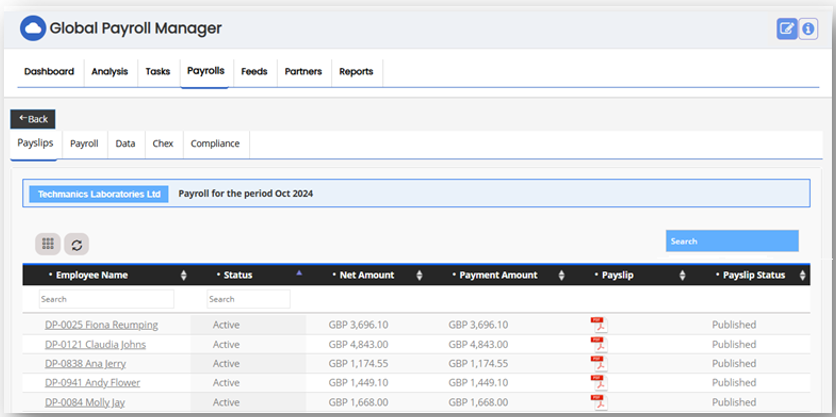This screenshot has width=836, height=417.
Task: Open the Analysis tab
Action: [110, 71]
